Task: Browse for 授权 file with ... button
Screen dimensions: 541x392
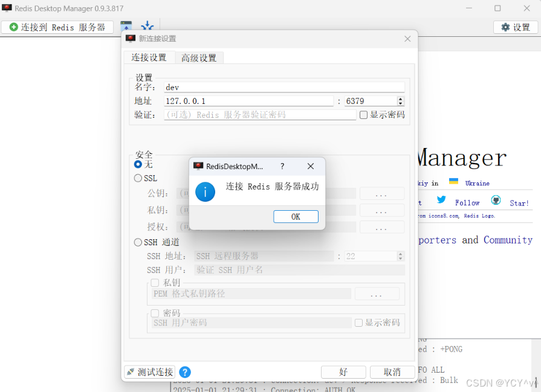Action: point(382,227)
